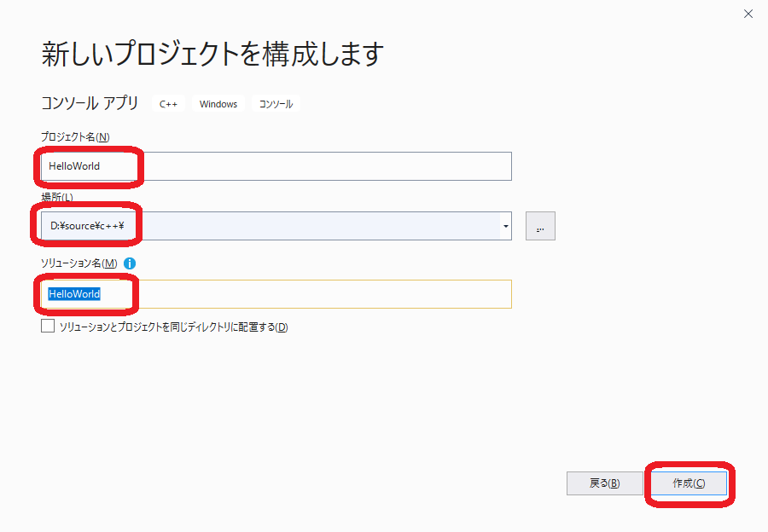Click the 新しいプロジェクトを構成します heading

click(212, 54)
